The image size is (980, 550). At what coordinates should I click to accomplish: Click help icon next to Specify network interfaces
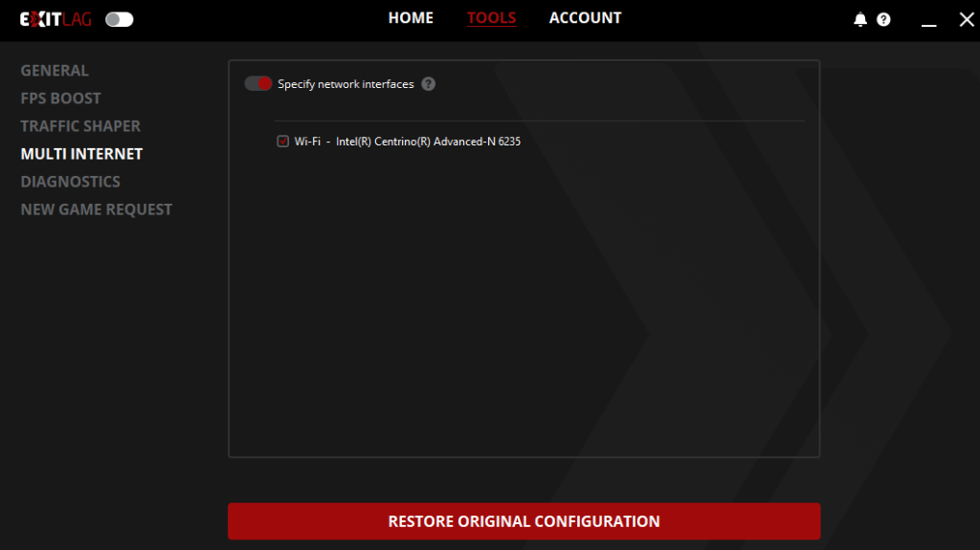(428, 84)
